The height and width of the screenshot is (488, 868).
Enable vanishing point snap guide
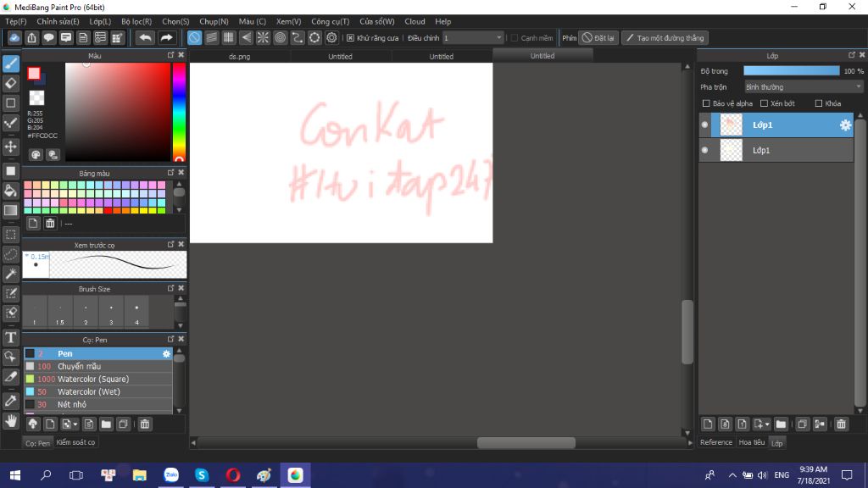[246, 37]
